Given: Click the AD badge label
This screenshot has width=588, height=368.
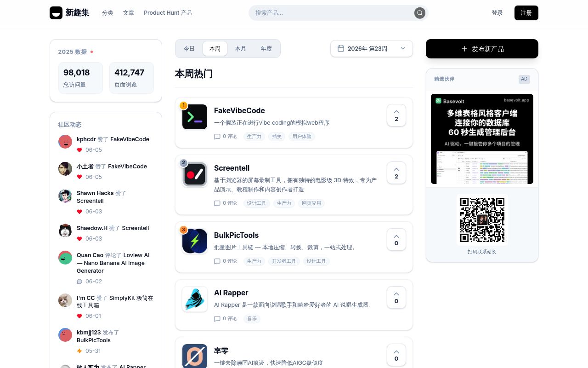Looking at the screenshot, I should pyautogui.click(x=524, y=79).
